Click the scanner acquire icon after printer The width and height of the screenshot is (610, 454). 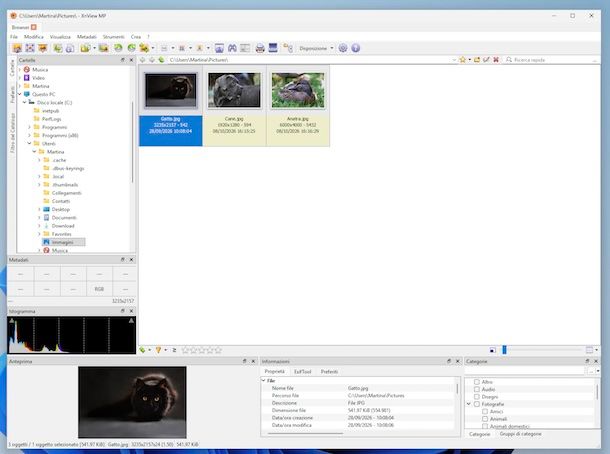(273, 48)
